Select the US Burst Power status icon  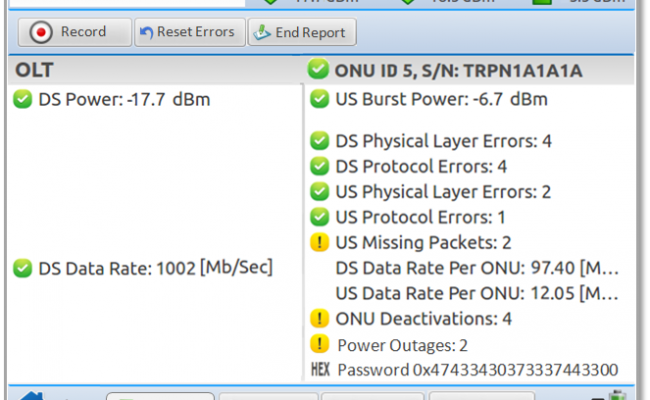[319, 99]
